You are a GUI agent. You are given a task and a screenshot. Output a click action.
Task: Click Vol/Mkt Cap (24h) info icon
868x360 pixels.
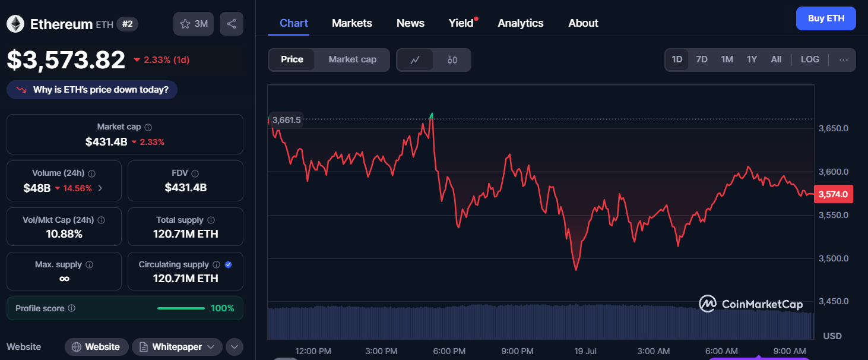[101, 220]
